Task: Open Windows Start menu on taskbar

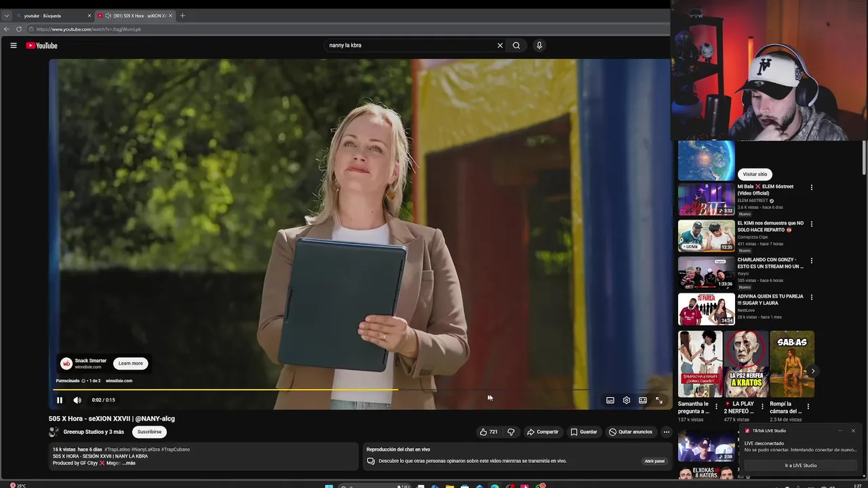Action: click(329, 485)
